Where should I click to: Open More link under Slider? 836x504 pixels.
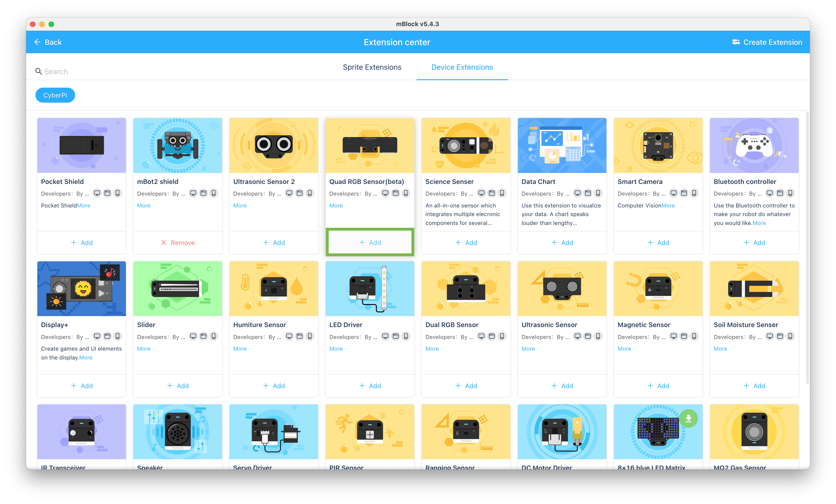(x=143, y=349)
